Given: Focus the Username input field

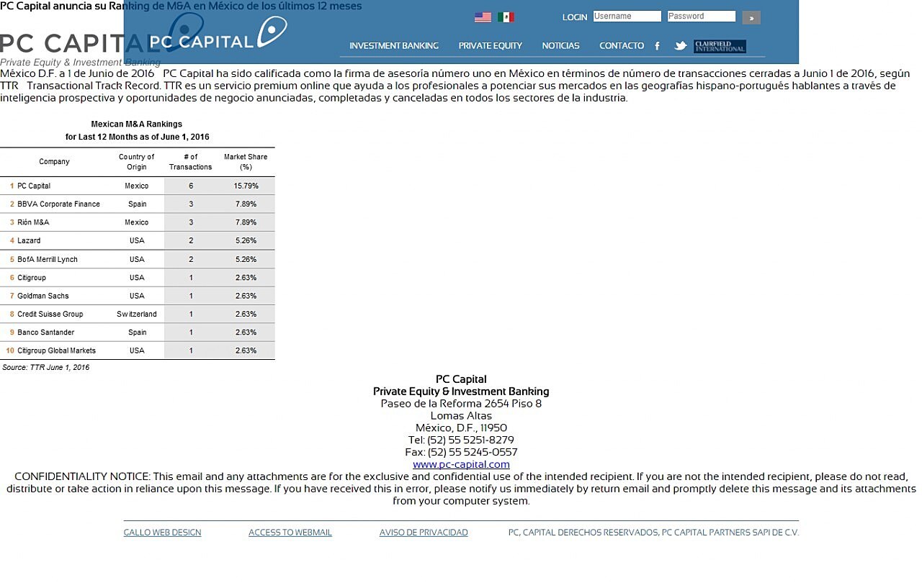Looking at the screenshot, I should click(x=627, y=17).
